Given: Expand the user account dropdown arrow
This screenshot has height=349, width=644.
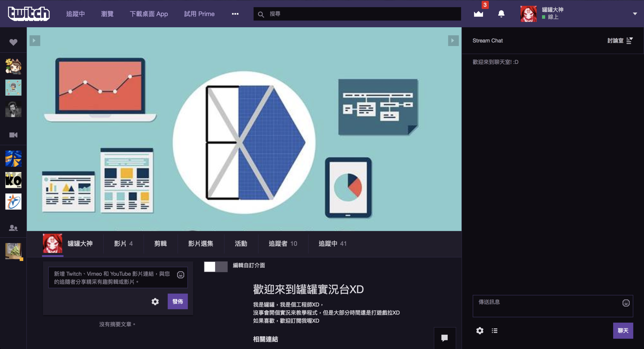Looking at the screenshot, I should [635, 14].
